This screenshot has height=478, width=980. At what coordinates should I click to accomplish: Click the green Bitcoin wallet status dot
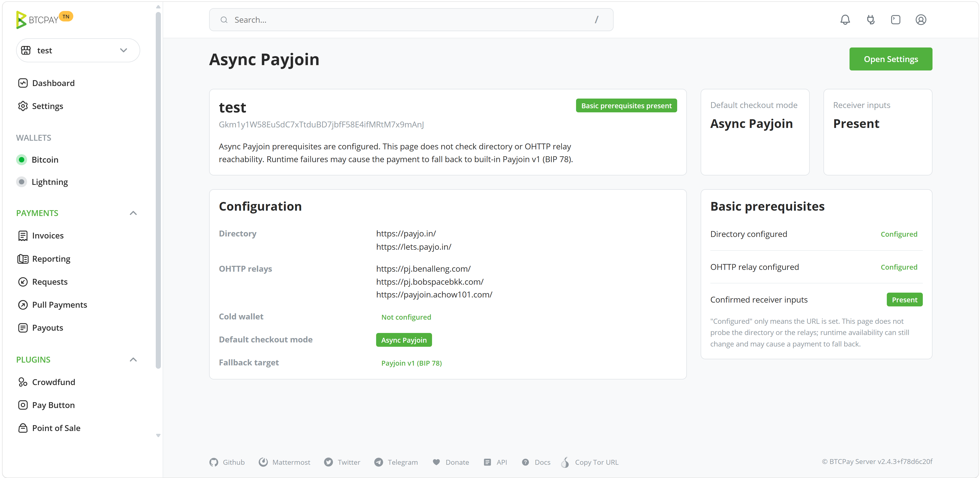22,159
